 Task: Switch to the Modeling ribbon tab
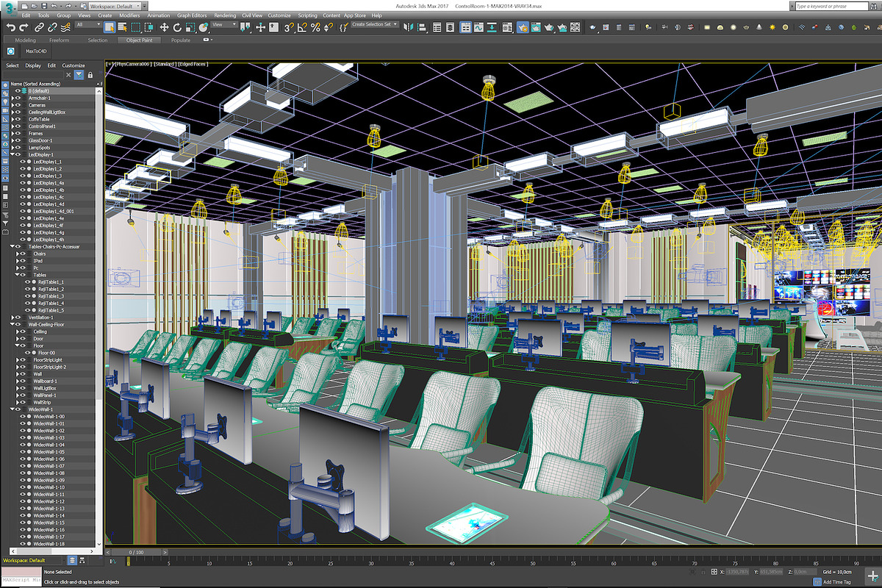(x=25, y=40)
